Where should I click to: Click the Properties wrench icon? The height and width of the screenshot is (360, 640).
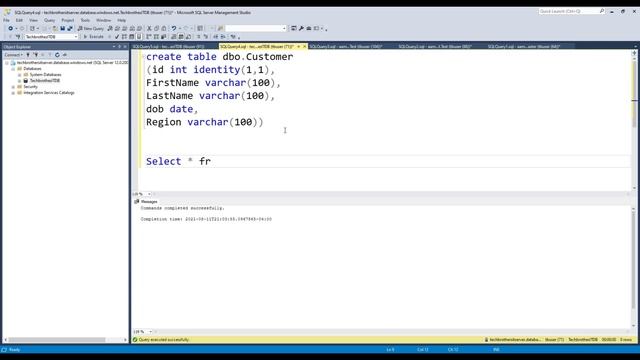[301, 28]
